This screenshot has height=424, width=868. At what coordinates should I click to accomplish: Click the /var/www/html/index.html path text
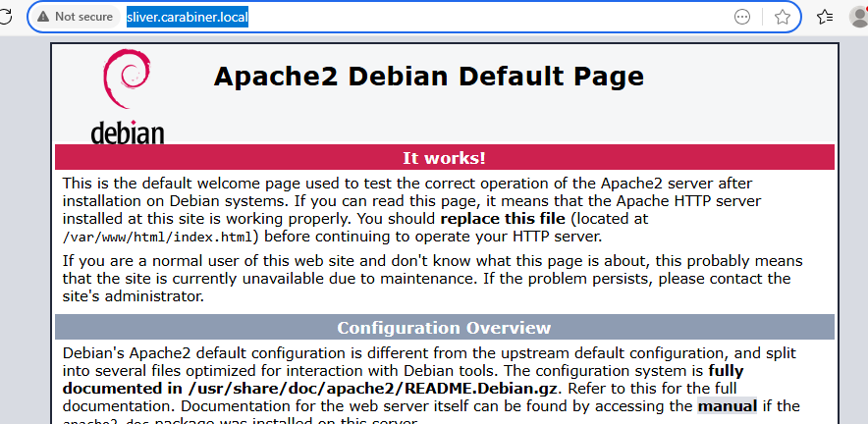(x=158, y=237)
